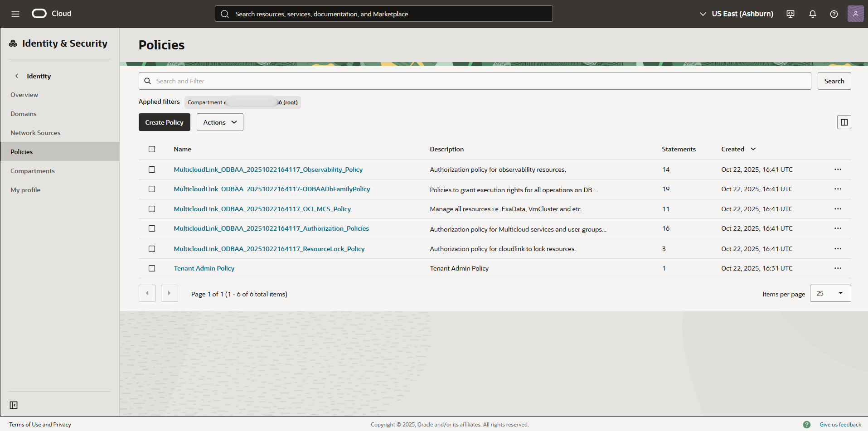The width and height of the screenshot is (868, 431).
Task: Check the Observability_Policy row checkbox
Action: (x=152, y=169)
